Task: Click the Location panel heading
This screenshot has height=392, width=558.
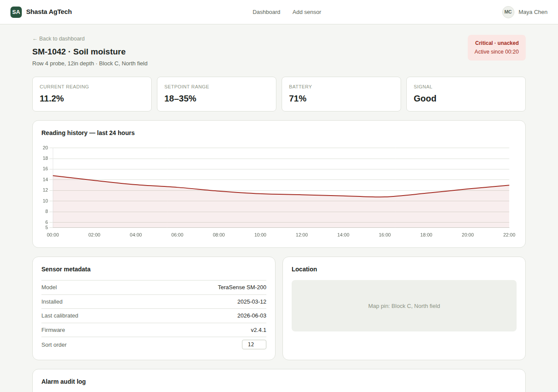Action: tap(304, 269)
